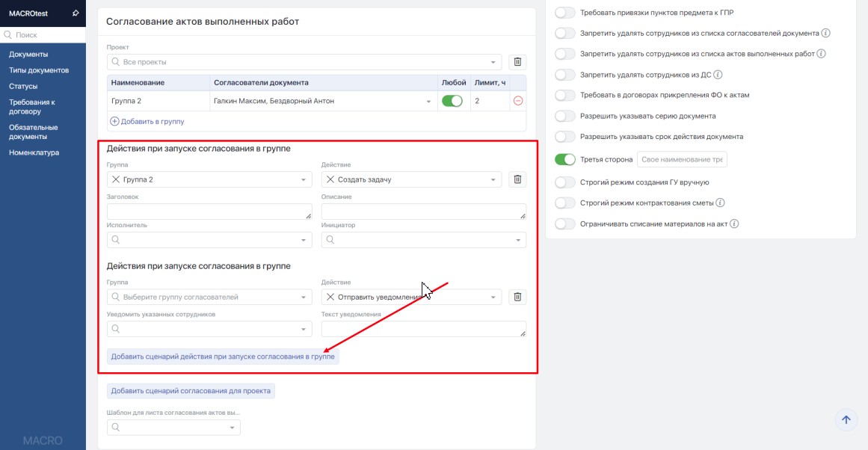Viewport: 868px width, 450px height.
Task: Click the scroll-to-top arrow button
Action: (846, 420)
